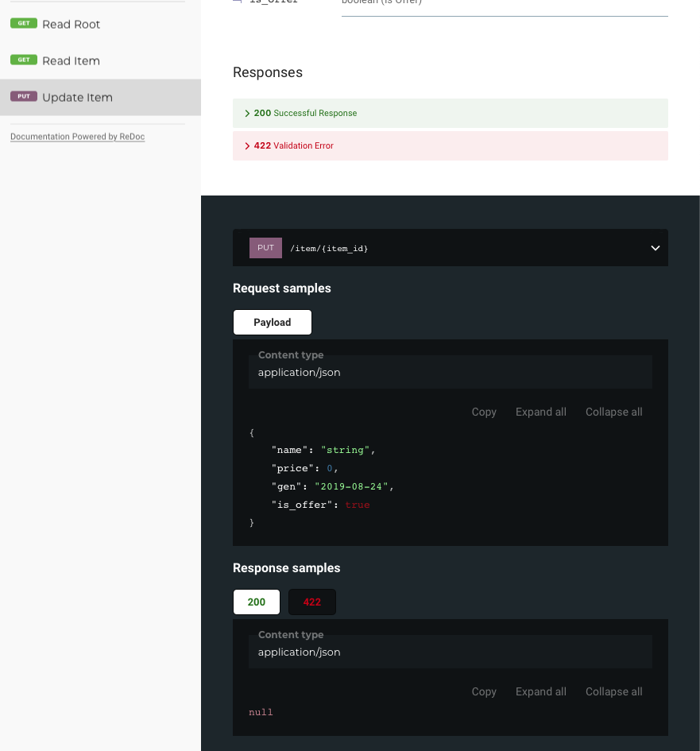Image resolution: width=700 pixels, height=751 pixels.
Task: Select the Update Item sidebar entry
Action: click(x=100, y=97)
